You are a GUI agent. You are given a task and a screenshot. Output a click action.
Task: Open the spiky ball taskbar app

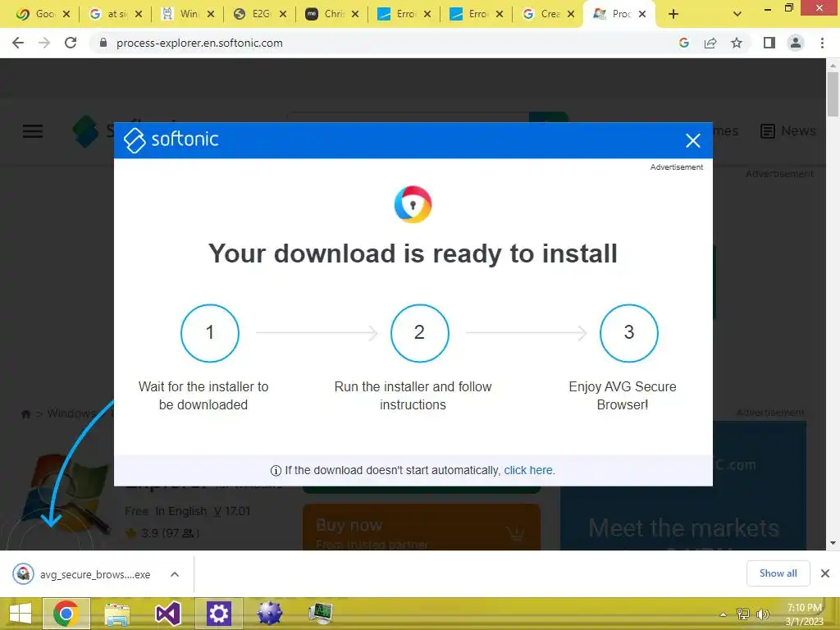269,614
